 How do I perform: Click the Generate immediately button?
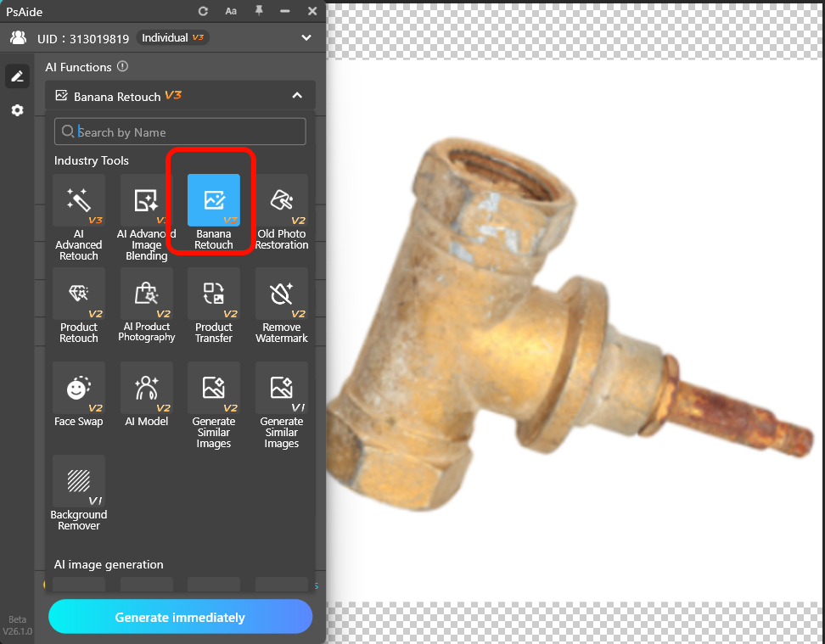[180, 616]
